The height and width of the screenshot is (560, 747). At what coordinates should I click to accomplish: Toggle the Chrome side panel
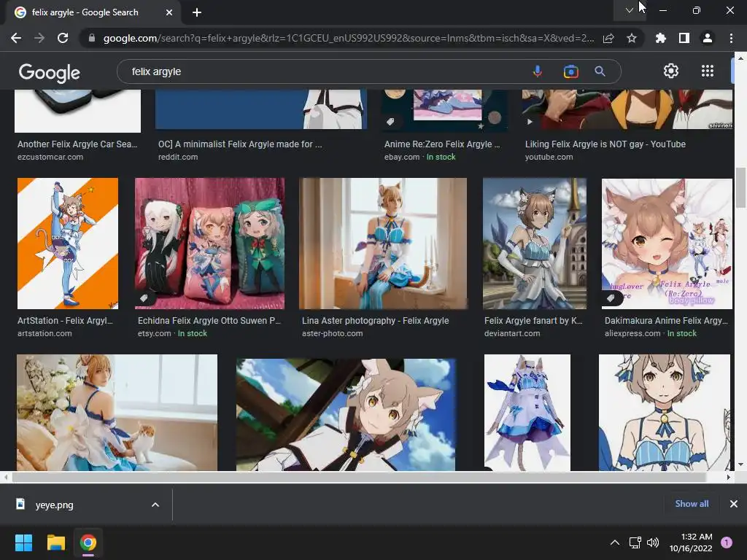click(684, 38)
